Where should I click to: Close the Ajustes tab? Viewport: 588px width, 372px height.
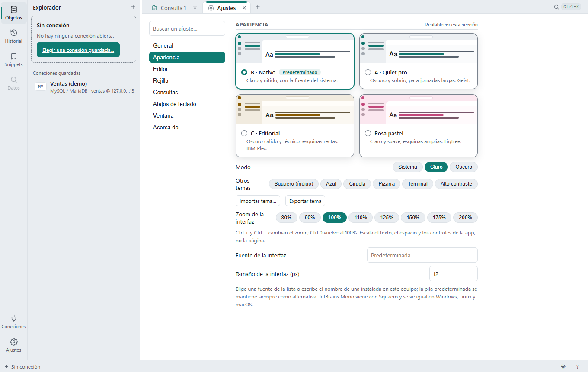244,8
